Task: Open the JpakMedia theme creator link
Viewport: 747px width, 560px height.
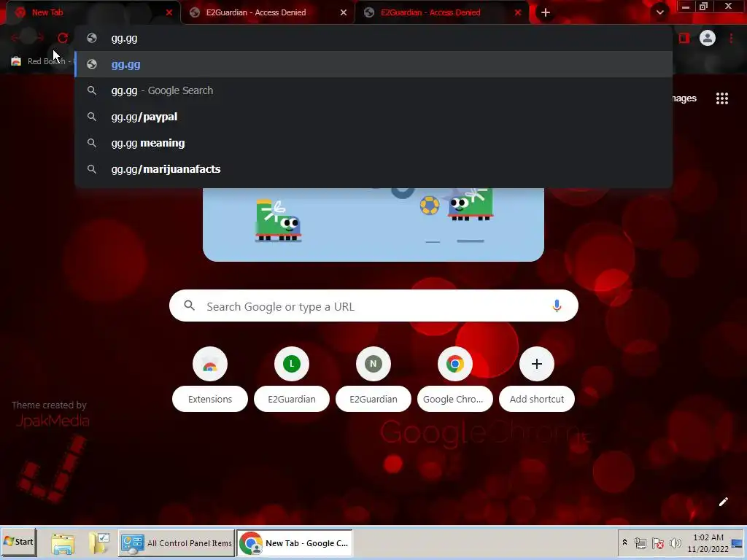Action: click(53, 421)
